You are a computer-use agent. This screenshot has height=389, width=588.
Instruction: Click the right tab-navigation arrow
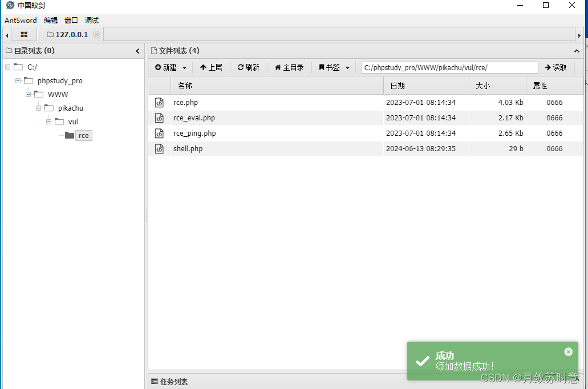579,35
